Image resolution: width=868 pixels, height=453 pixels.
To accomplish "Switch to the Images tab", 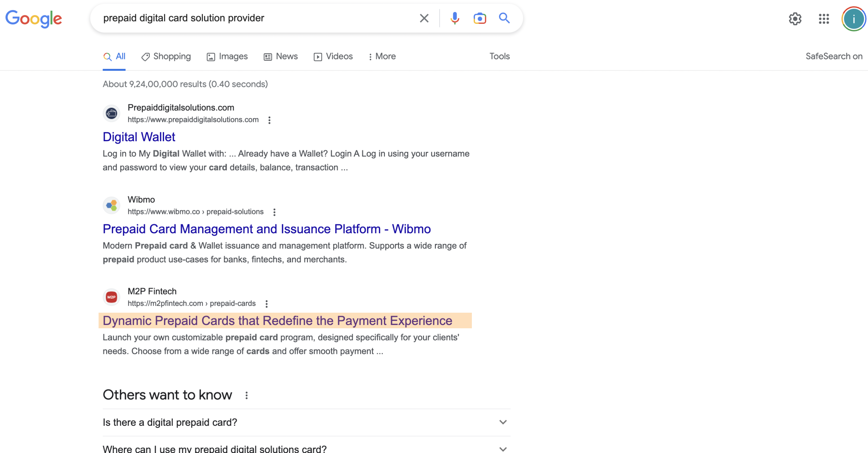I will (227, 56).
